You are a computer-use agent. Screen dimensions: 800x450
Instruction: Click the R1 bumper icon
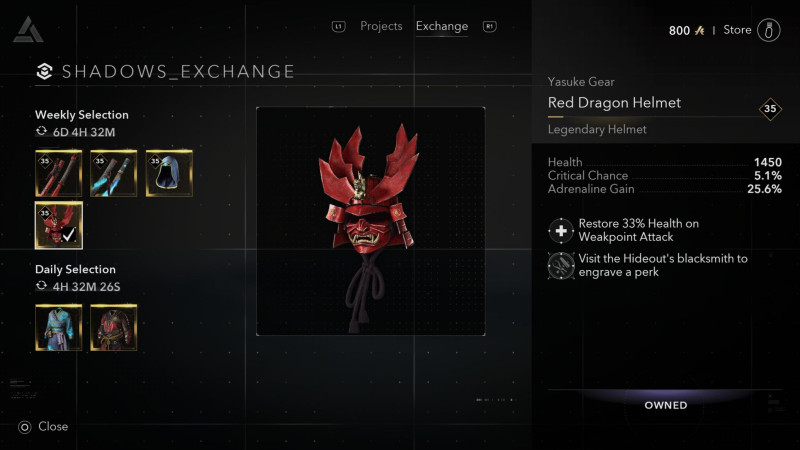(489, 26)
